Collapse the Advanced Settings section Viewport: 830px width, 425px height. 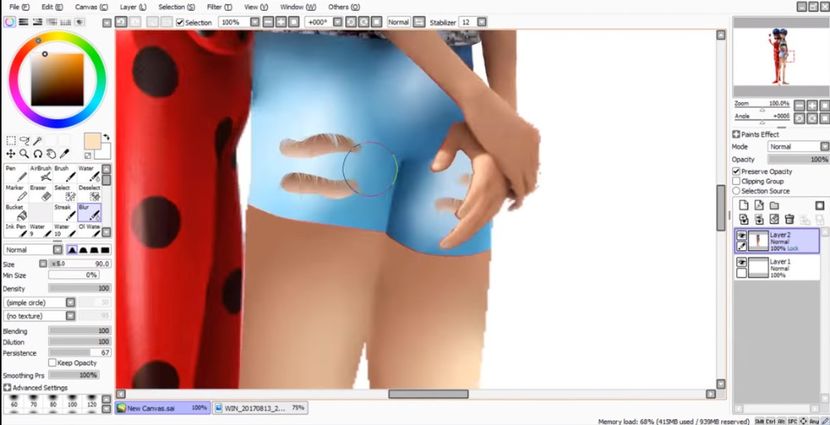click(x=7, y=388)
